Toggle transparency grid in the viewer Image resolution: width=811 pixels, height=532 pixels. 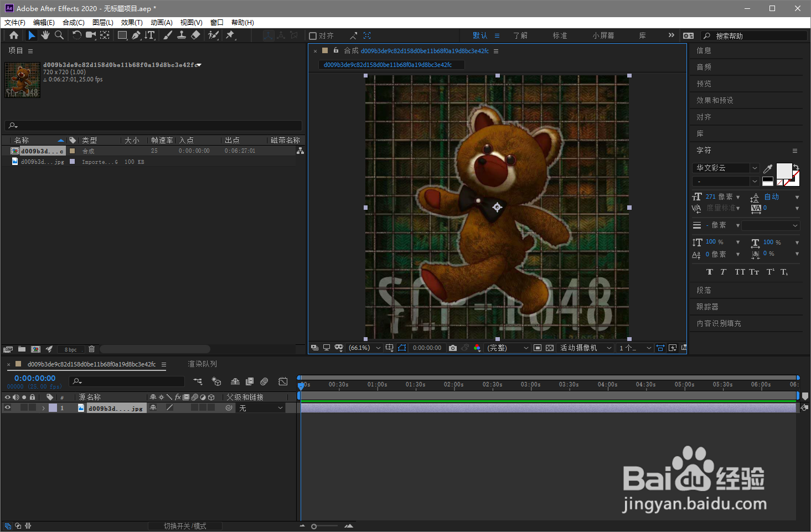pos(549,348)
